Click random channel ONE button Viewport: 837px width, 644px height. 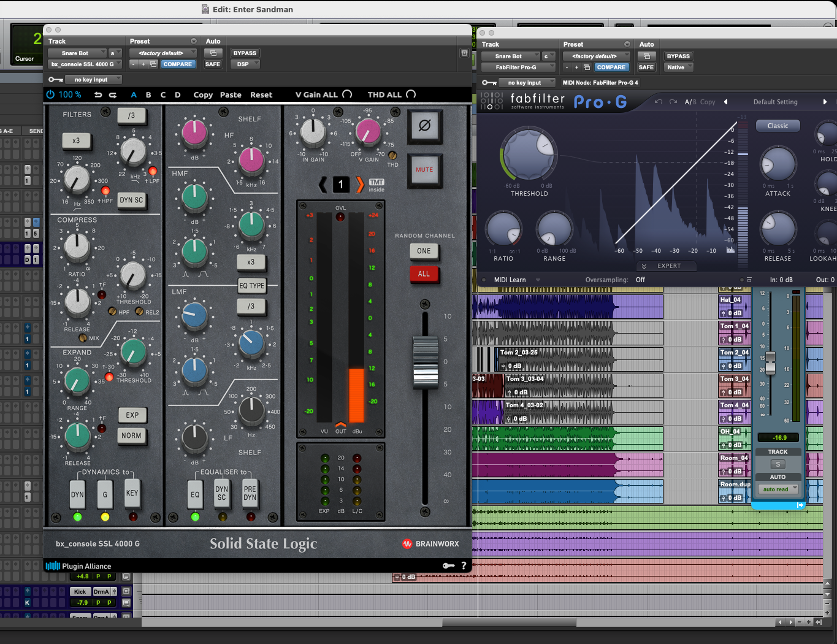424,251
